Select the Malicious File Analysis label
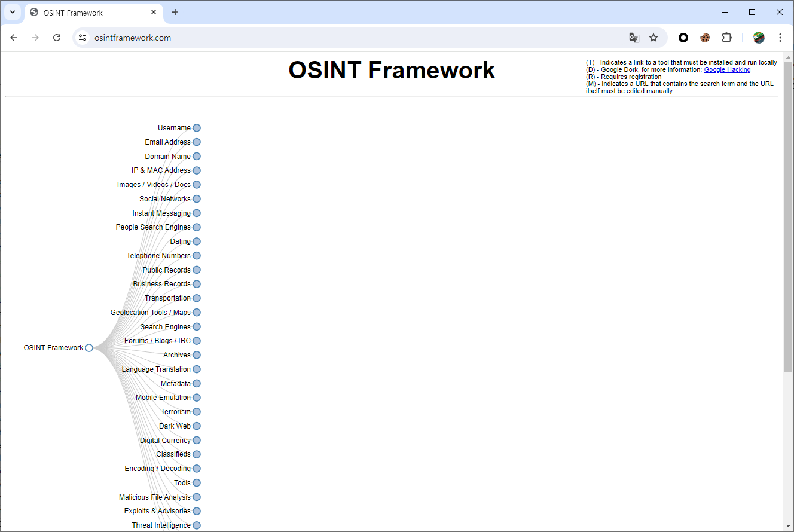The height and width of the screenshot is (532, 794). 155,497
